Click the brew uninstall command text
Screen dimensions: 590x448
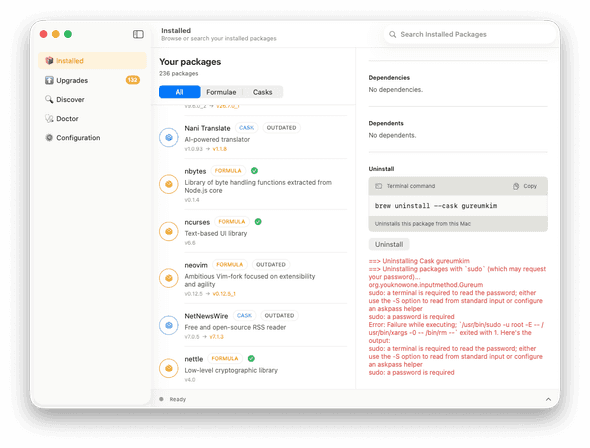pos(436,206)
